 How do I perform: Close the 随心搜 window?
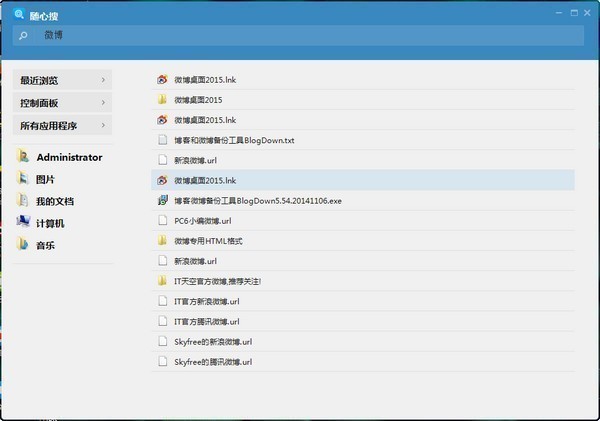[x=587, y=13]
